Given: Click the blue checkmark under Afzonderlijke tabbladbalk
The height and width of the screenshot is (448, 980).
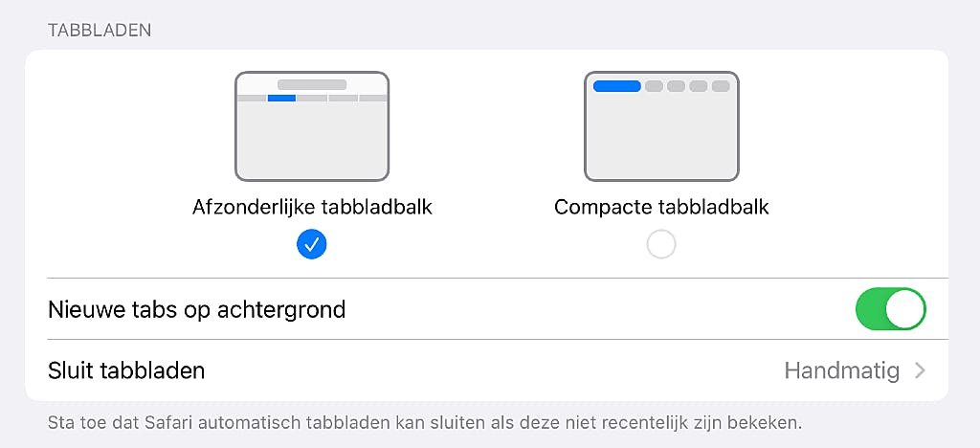Looking at the screenshot, I should pos(312,244).
